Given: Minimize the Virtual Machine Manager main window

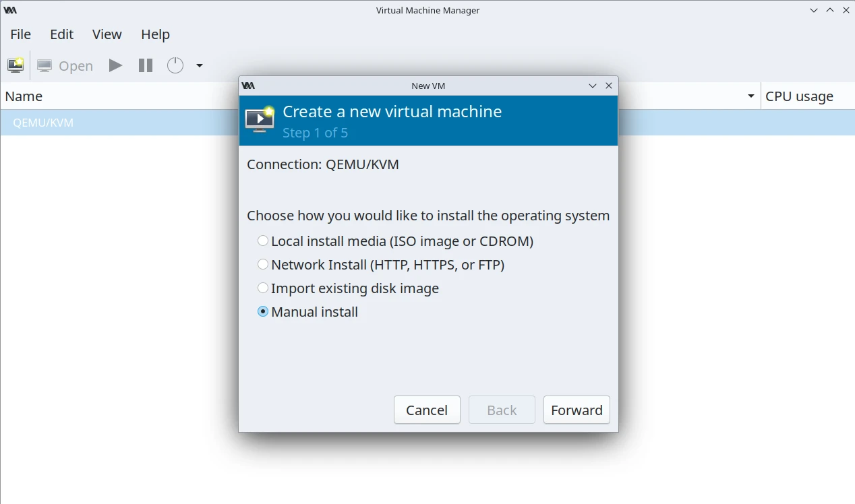Looking at the screenshot, I should 814,10.
